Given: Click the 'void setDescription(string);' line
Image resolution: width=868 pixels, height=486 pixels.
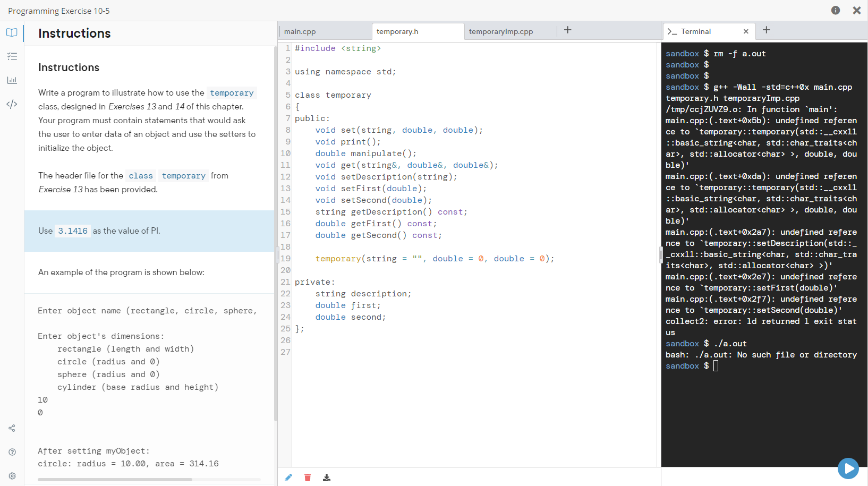Looking at the screenshot, I should point(386,177).
